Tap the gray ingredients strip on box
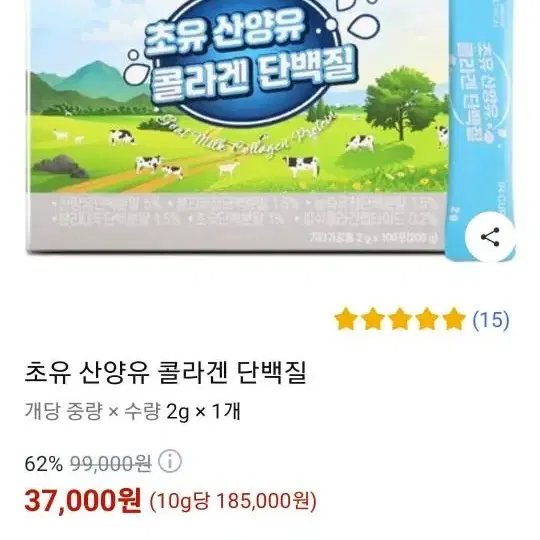 (237, 221)
